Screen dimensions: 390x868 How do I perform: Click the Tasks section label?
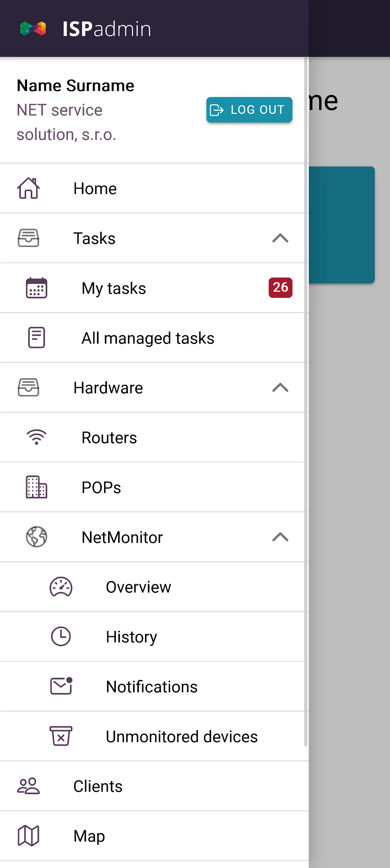(94, 238)
